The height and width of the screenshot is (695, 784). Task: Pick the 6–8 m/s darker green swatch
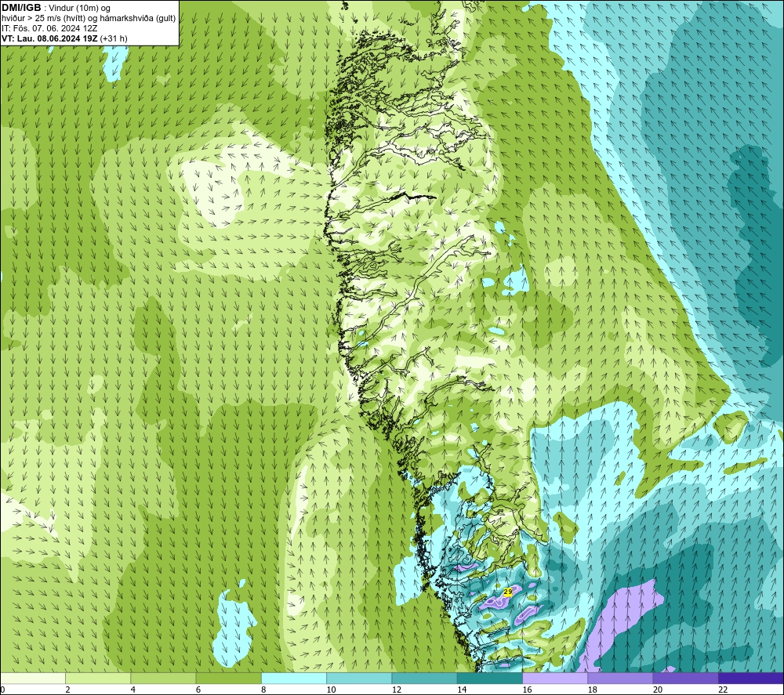pos(228,678)
